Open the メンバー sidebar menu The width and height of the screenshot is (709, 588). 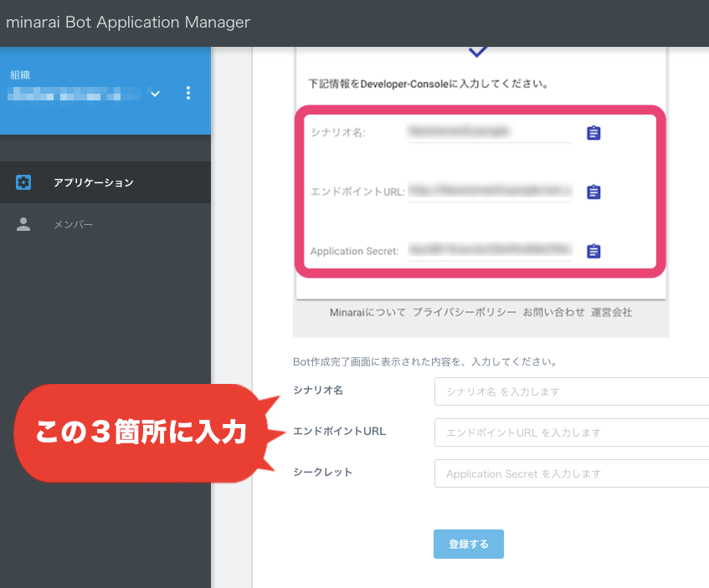click(105, 224)
